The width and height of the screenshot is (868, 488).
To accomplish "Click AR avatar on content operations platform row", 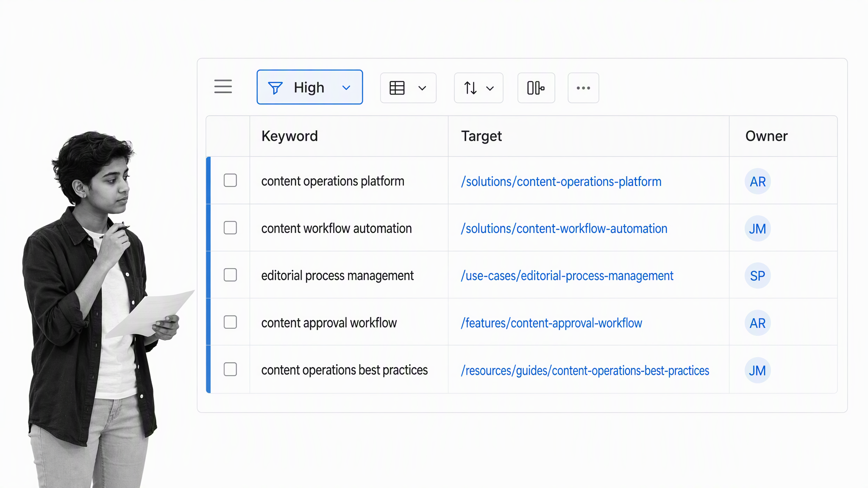I will [x=758, y=182].
